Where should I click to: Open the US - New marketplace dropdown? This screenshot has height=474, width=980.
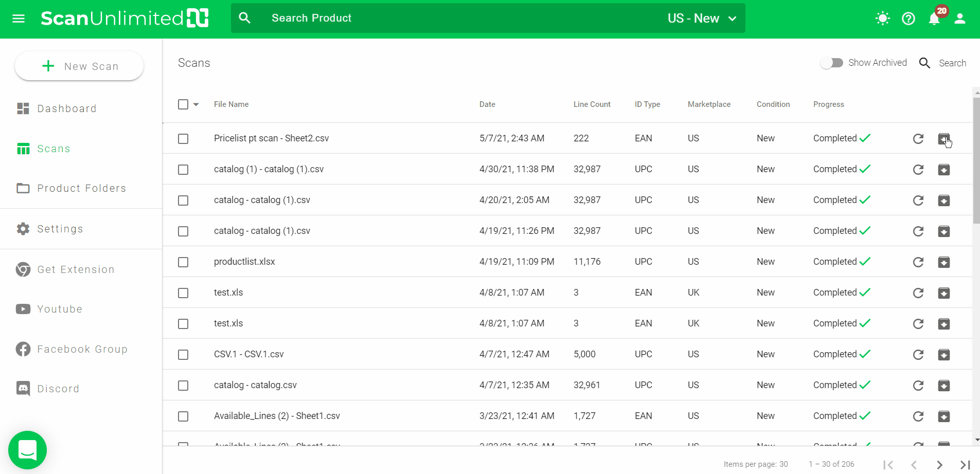[x=702, y=19]
